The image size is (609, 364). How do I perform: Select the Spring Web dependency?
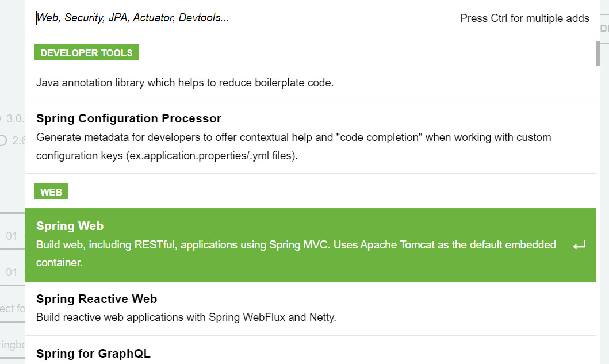pyautogui.click(x=311, y=245)
